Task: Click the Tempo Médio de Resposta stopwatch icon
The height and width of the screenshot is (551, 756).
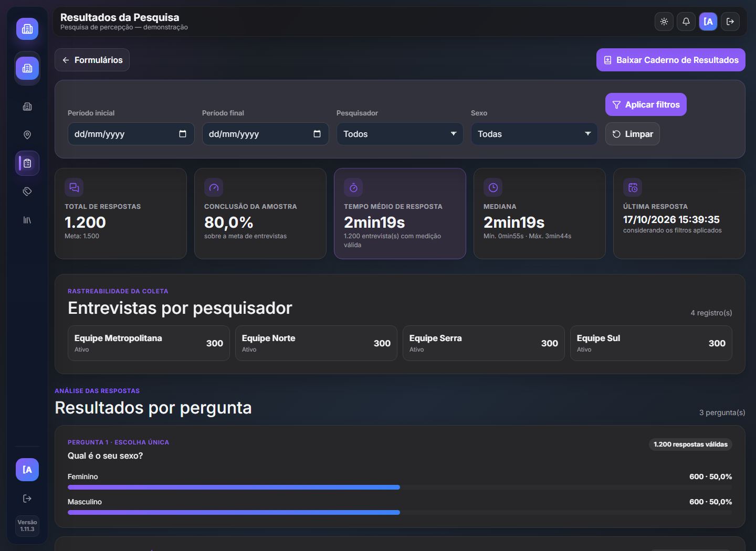Action: [353, 187]
